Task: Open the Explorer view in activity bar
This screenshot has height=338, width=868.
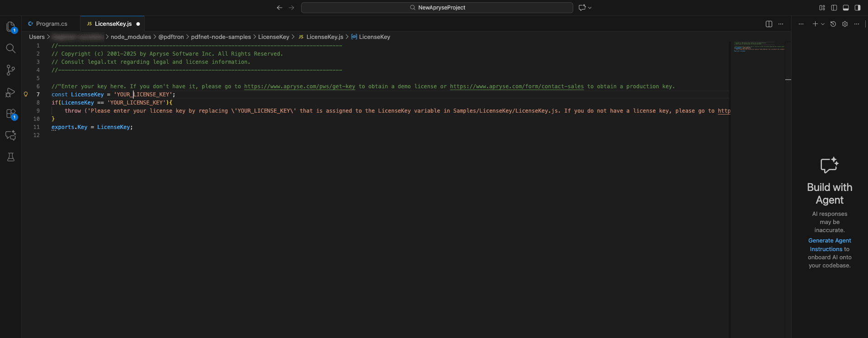Action: [x=11, y=27]
